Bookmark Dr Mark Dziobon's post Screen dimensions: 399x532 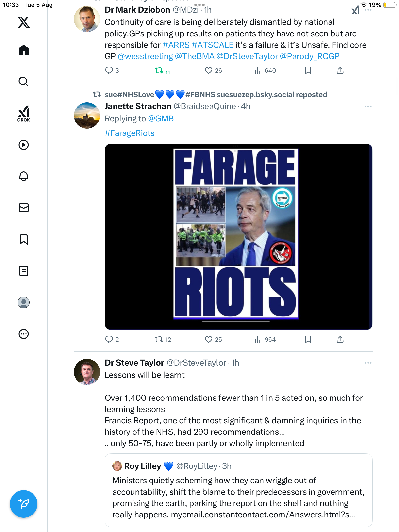coord(308,71)
